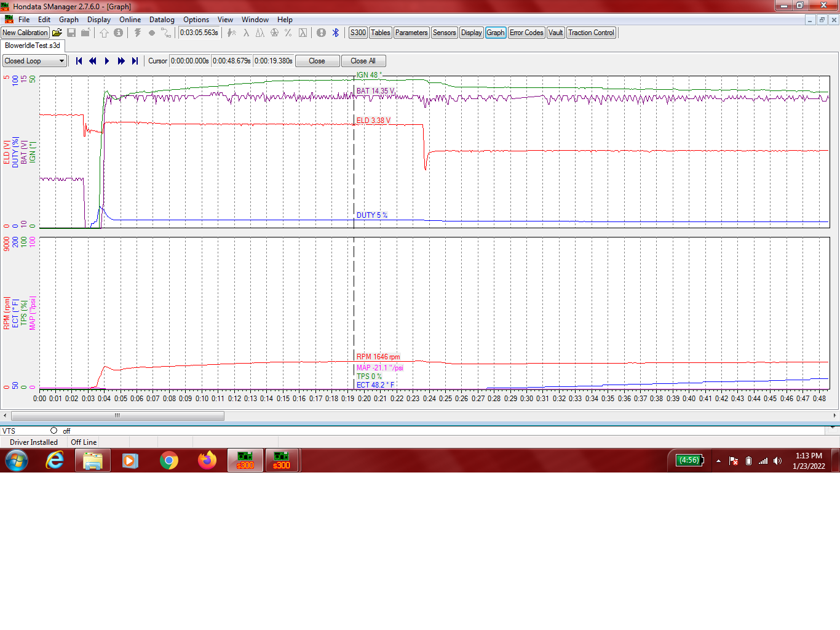Click the open file folder icon
Screen dimensions: 840x630
(57, 33)
